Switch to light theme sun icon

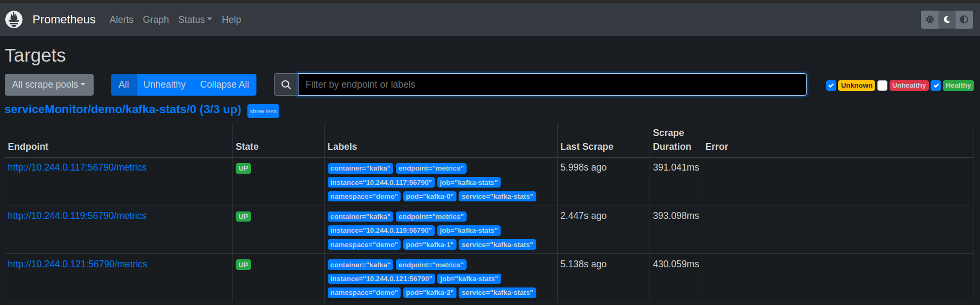click(929, 20)
